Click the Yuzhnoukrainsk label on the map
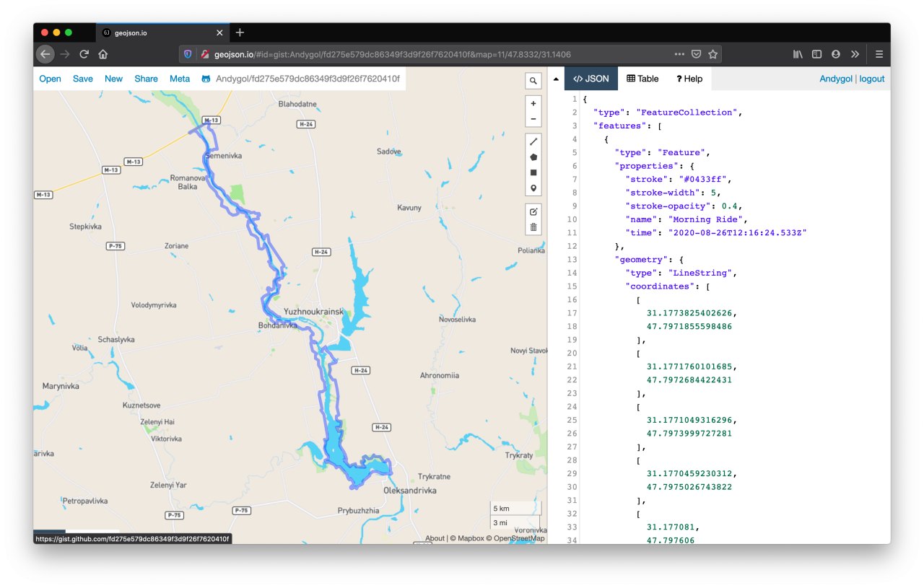This screenshot has width=924, height=588. 314,312
